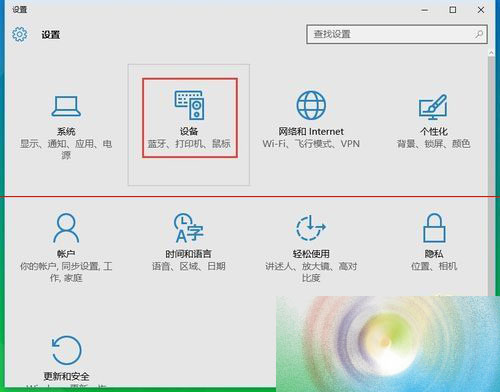Click the vertical scrollbar track

(491, 177)
